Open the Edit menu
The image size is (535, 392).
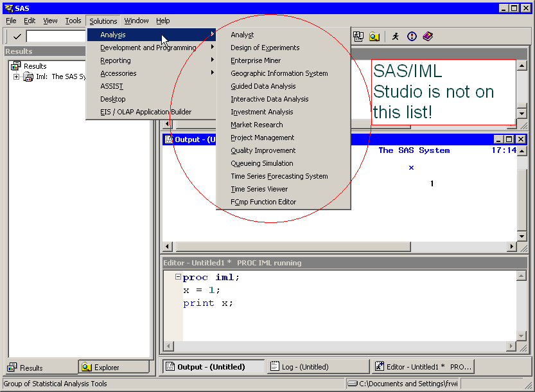pyautogui.click(x=30, y=21)
